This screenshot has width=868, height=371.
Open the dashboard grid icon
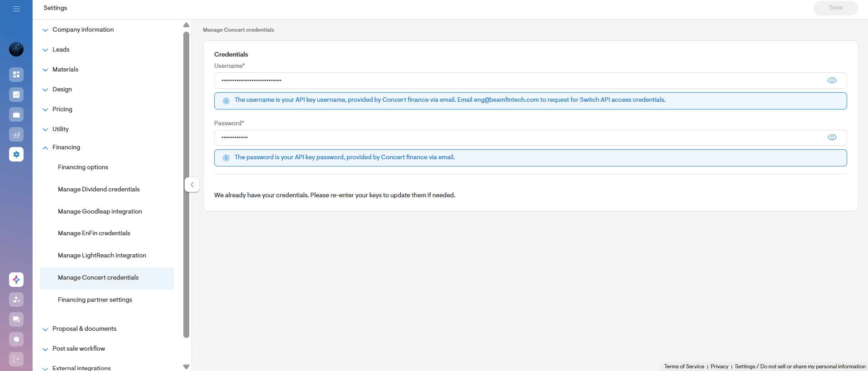(16, 75)
